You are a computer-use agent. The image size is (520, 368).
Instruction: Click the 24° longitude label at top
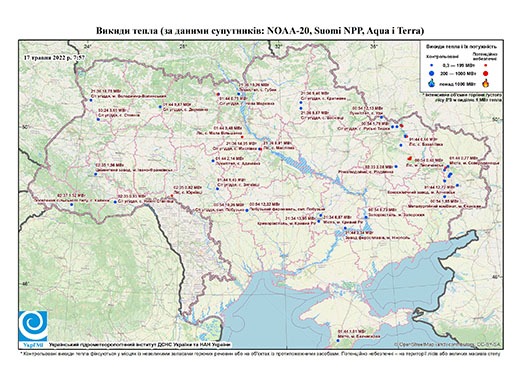(88, 46)
